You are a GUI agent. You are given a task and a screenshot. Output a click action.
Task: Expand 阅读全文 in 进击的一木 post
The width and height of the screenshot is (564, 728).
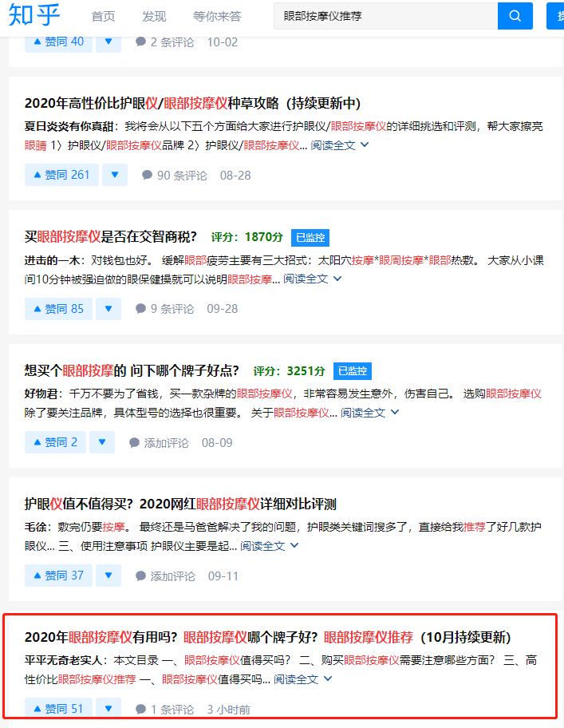(x=313, y=279)
